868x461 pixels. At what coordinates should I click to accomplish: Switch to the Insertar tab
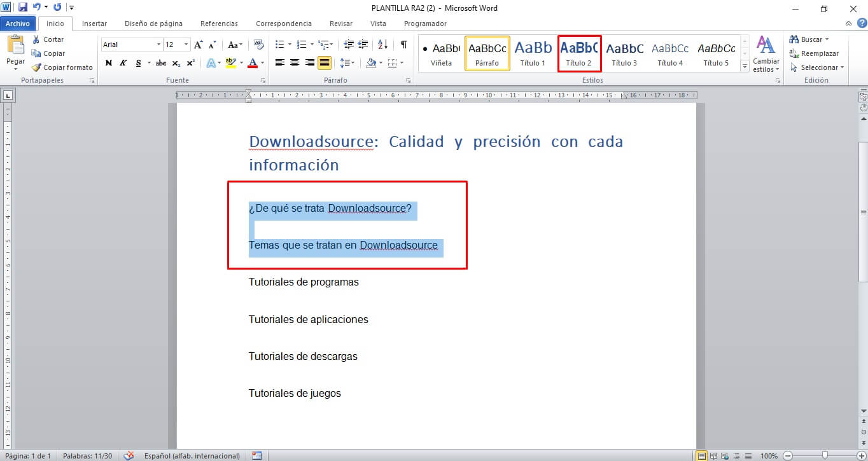coord(94,24)
